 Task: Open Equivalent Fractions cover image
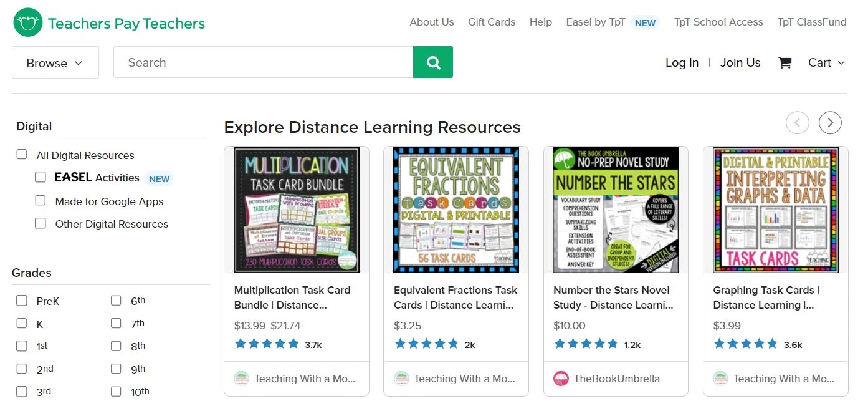pyautogui.click(x=456, y=210)
